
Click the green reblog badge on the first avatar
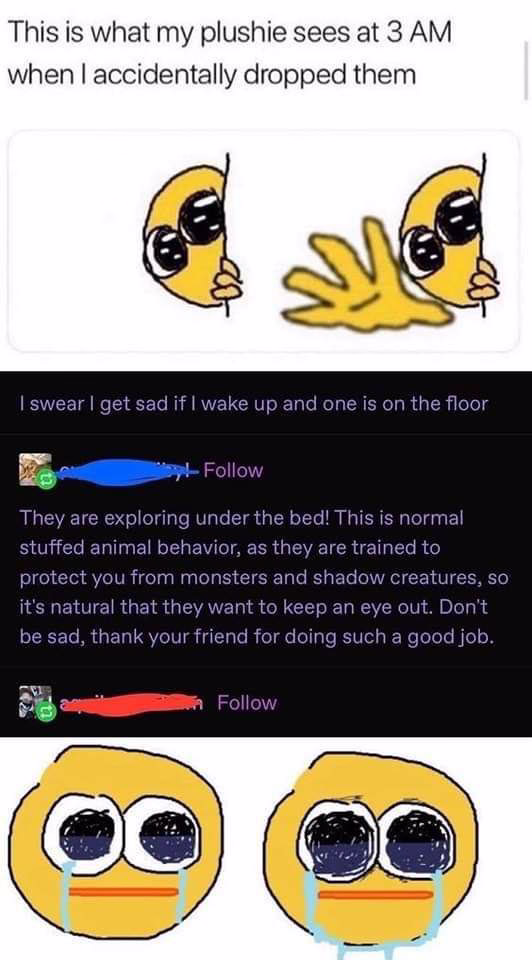(47, 479)
